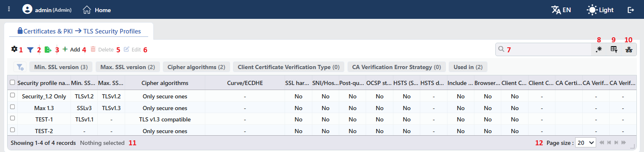The height and width of the screenshot is (152, 644).
Task: Go to the next page
Action: click(x=616, y=143)
